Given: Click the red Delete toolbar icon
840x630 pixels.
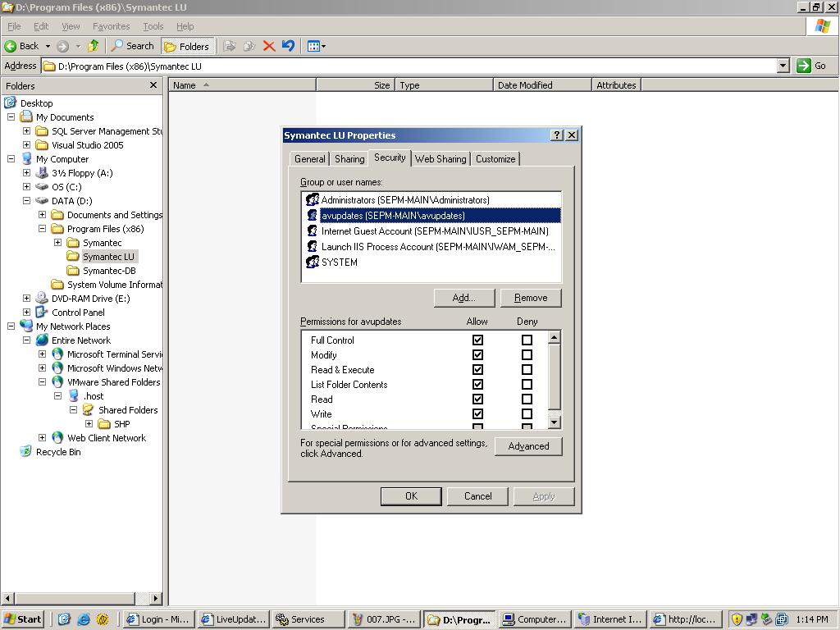Looking at the screenshot, I should [x=268, y=46].
